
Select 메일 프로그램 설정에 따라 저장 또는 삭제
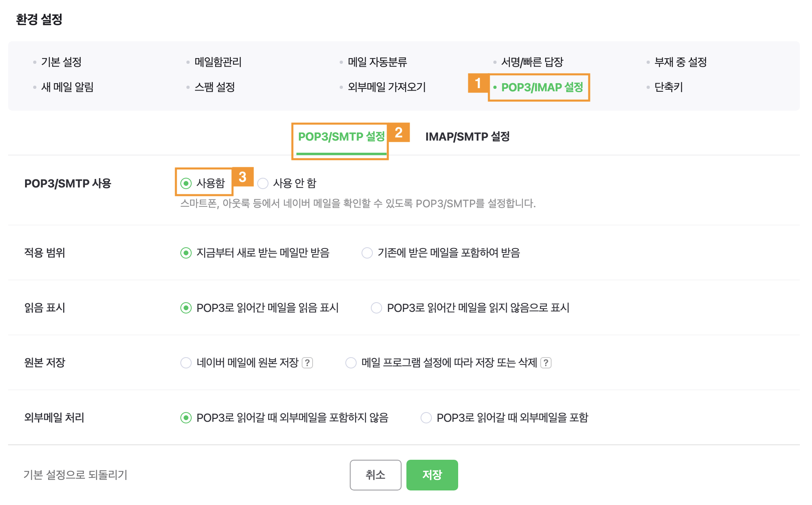point(351,363)
